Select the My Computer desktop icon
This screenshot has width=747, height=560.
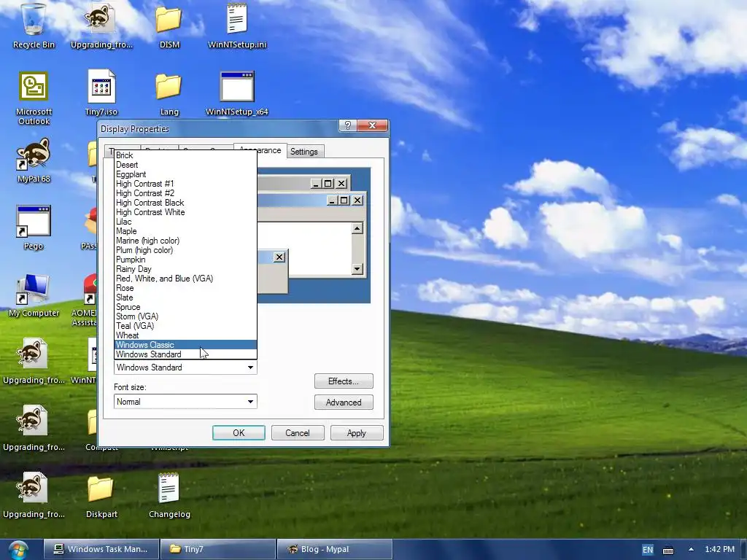(34, 295)
